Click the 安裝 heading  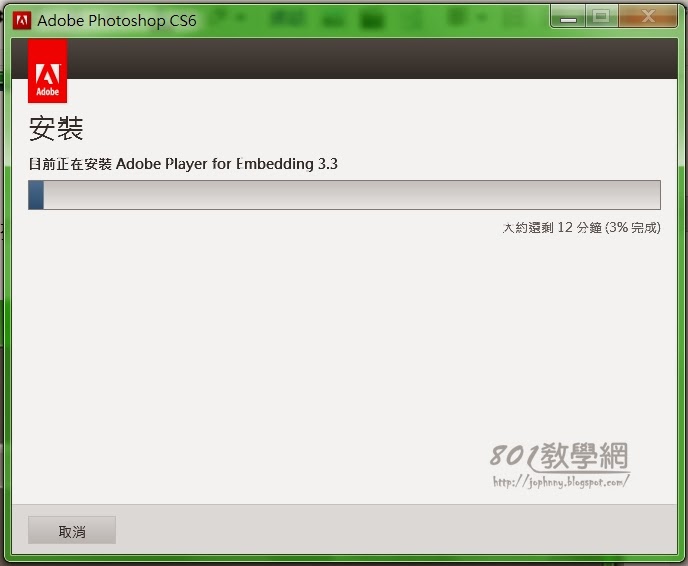point(56,128)
